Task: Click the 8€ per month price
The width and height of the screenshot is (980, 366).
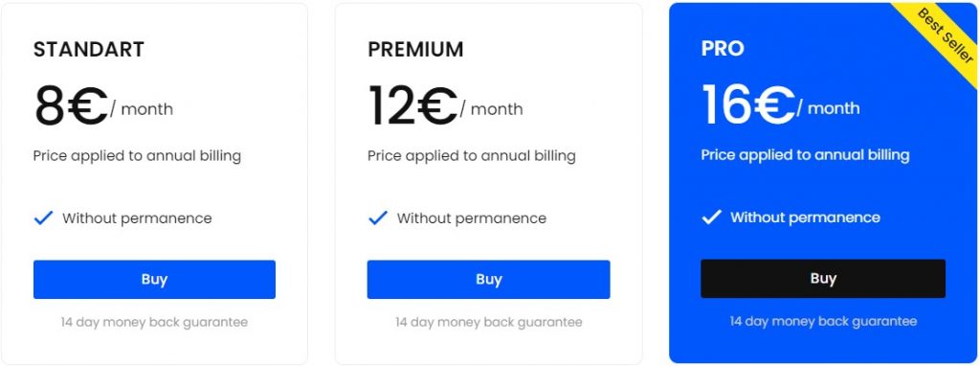Action: 103,106
